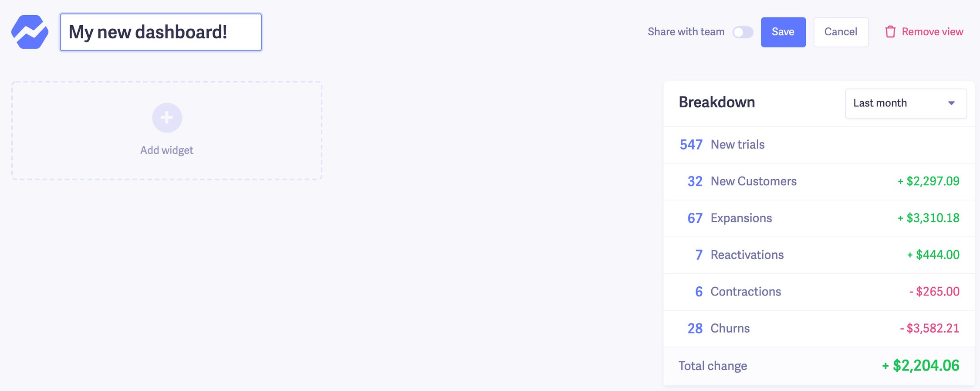Click the Save button
Screen dimensions: 980x391
tap(783, 31)
